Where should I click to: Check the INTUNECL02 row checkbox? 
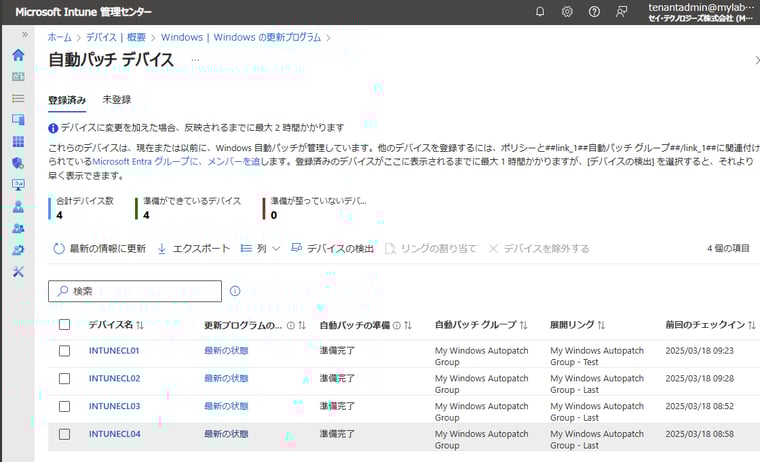pos(64,379)
